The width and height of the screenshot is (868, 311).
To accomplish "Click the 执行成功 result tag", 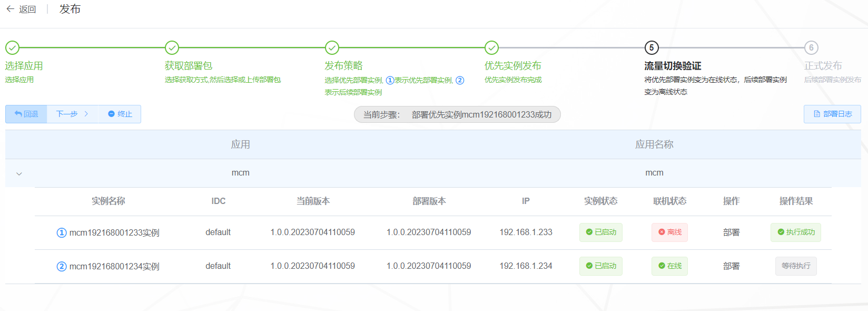I will [796, 232].
